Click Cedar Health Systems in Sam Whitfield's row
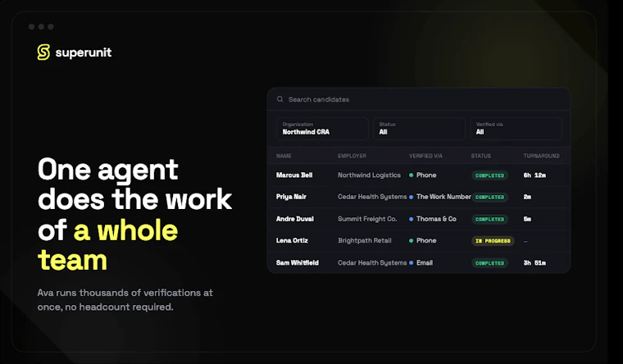The height and width of the screenshot is (364, 623). coord(372,262)
